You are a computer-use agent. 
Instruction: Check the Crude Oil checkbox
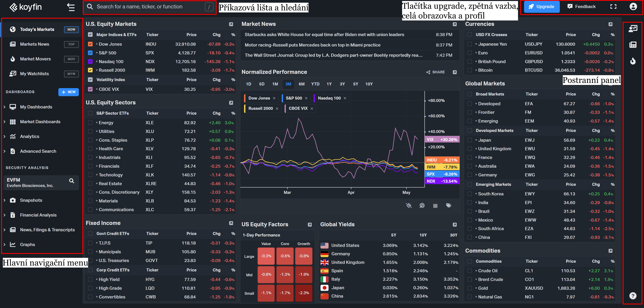pos(470,271)
